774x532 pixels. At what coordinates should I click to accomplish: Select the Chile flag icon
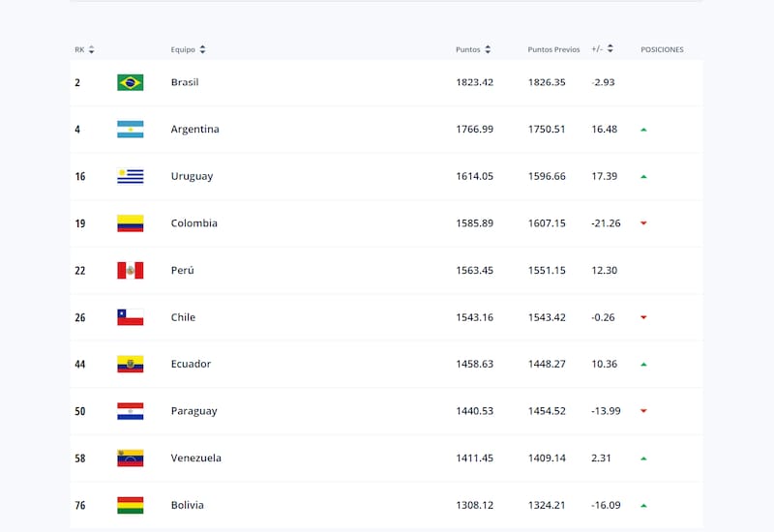pyautogui.click(x=130, y=317)
